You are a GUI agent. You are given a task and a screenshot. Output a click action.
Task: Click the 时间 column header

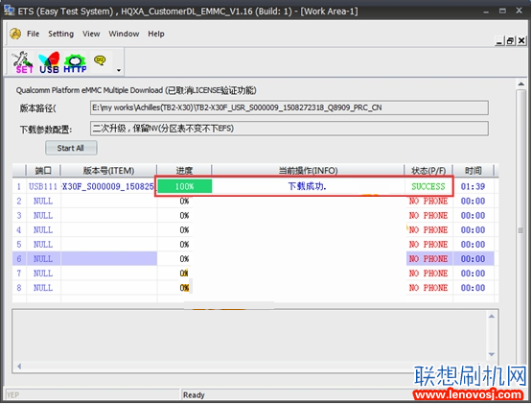(473, 171)
